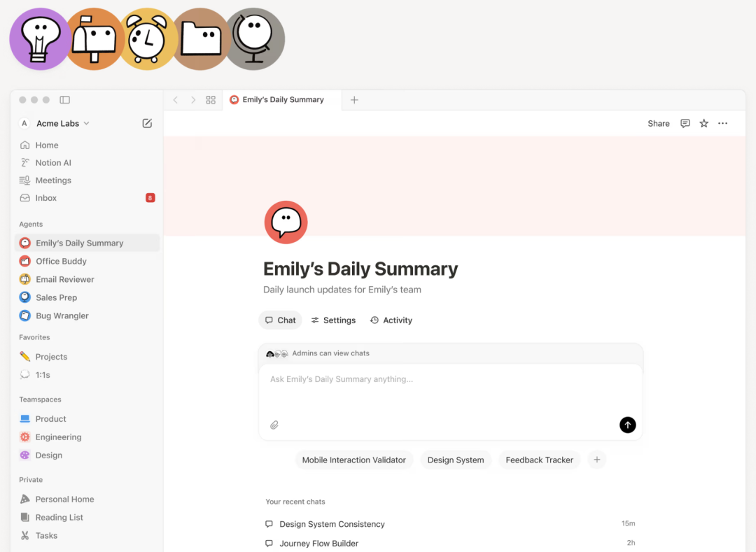Choose the Feedback Tracker suggestion chip
The height and width of the screenshot is (552, 756).
pyautogui.click(x=540, y=460)
